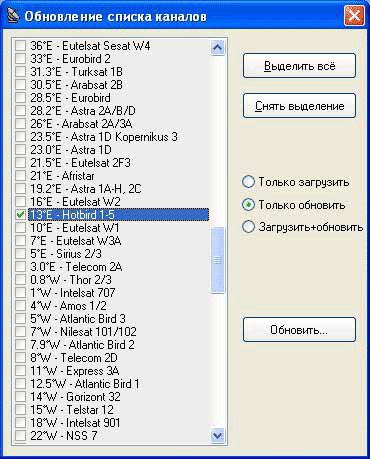Close the channel list update dialog
The width and height of the screenshot is (370, 459).
(x=354, y=15)
